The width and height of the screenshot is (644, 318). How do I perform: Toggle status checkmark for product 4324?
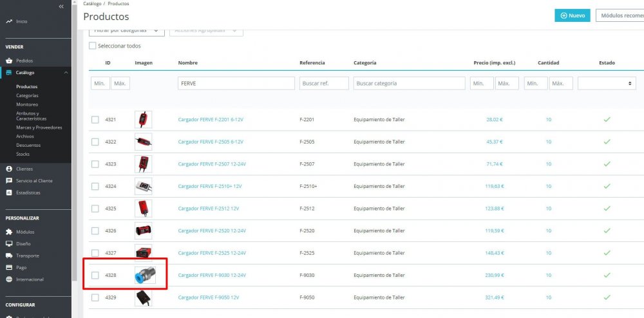point(607,186)
